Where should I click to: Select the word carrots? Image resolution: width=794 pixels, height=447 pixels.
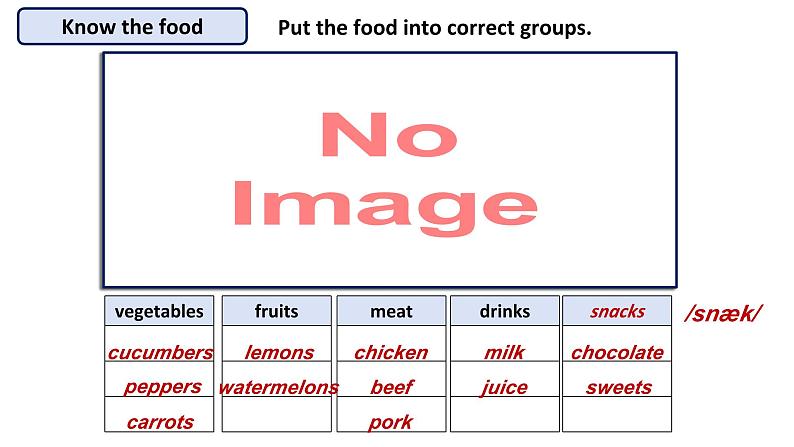click(160, 422)
